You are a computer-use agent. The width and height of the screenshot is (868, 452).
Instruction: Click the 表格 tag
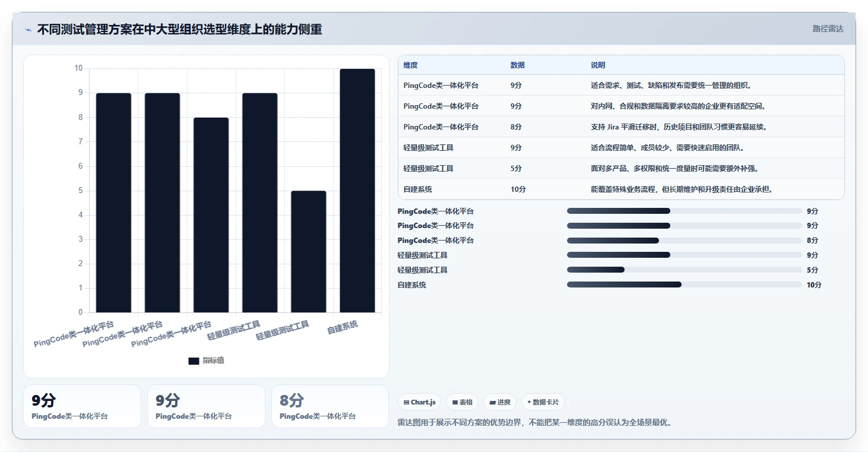click(462, 402)
